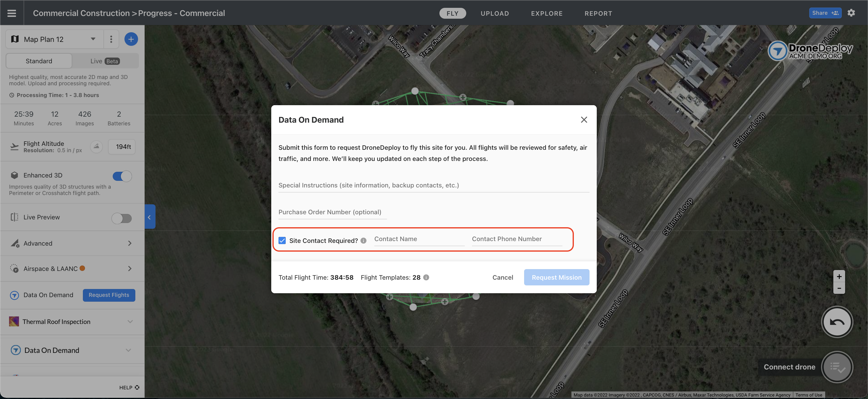
Task: Click the undo circular map button
Action: 837,322
